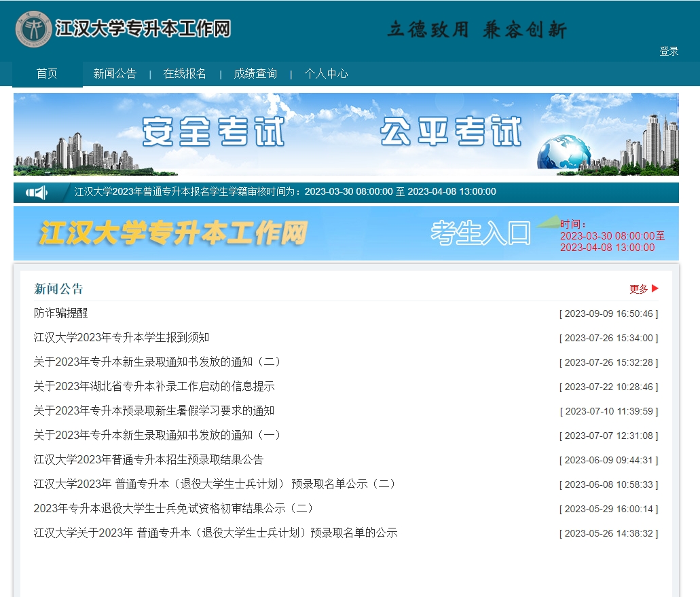The image size is (700, 597).
Task: Click the 更多 link in news section
Action: (x=638, y=289)
